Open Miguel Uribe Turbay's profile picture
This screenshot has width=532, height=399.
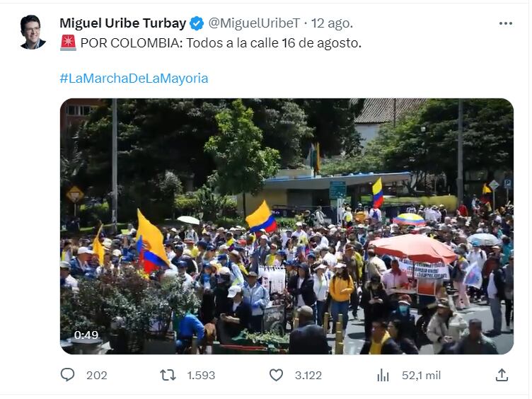coord(33,33)
